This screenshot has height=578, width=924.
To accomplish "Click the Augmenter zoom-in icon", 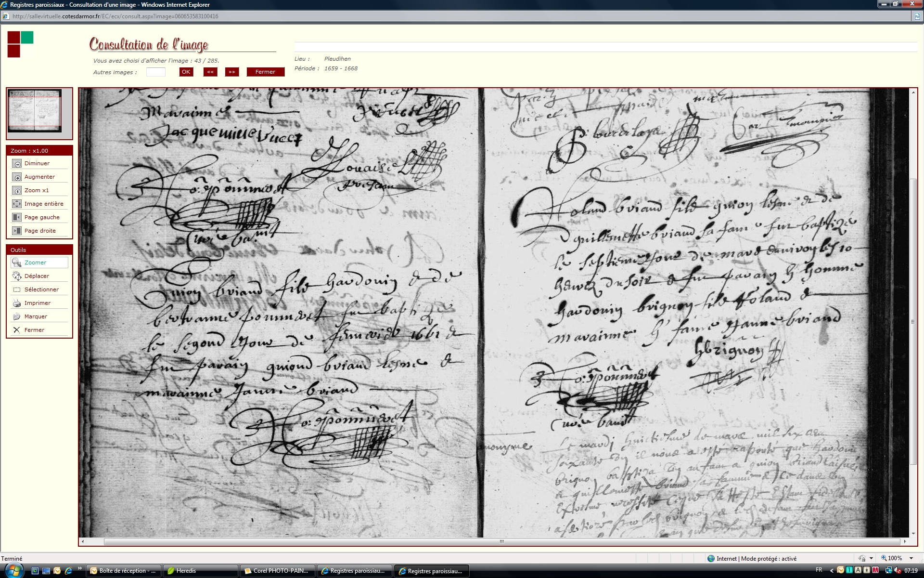I will point(17,177).
